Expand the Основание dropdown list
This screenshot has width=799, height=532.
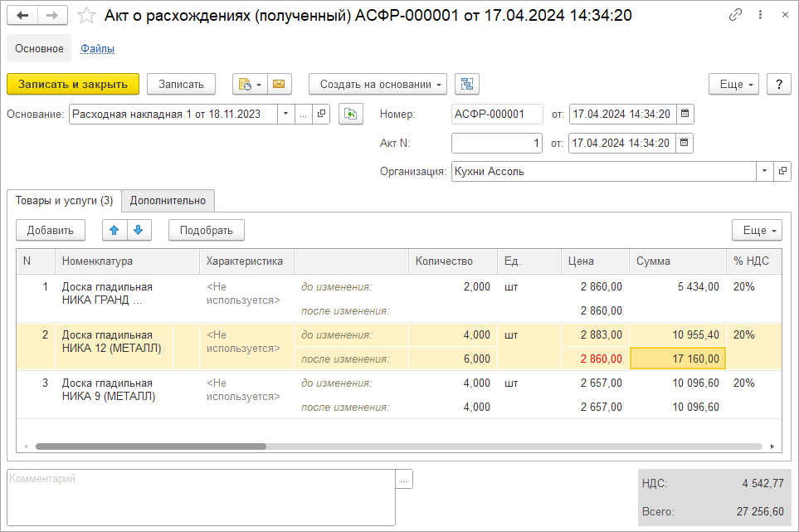(x=286, y=115)
